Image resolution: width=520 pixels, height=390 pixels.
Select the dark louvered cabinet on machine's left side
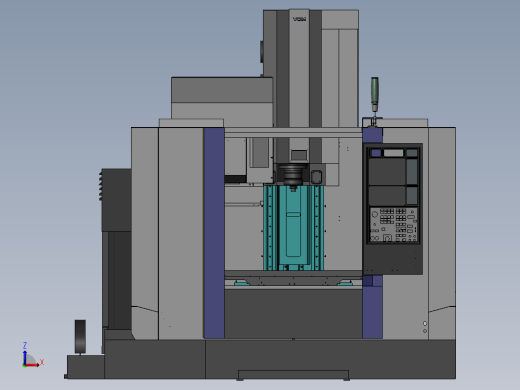[x=116, y=200]
